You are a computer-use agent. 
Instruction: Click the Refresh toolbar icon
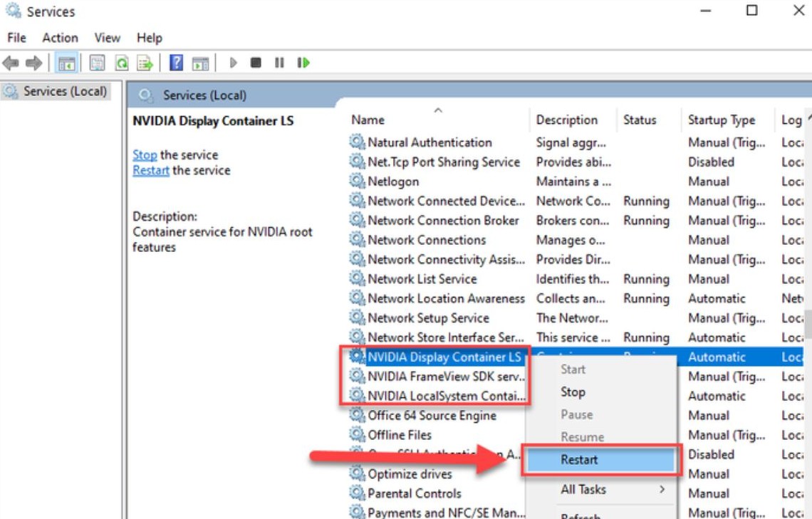tap(122, 63)
